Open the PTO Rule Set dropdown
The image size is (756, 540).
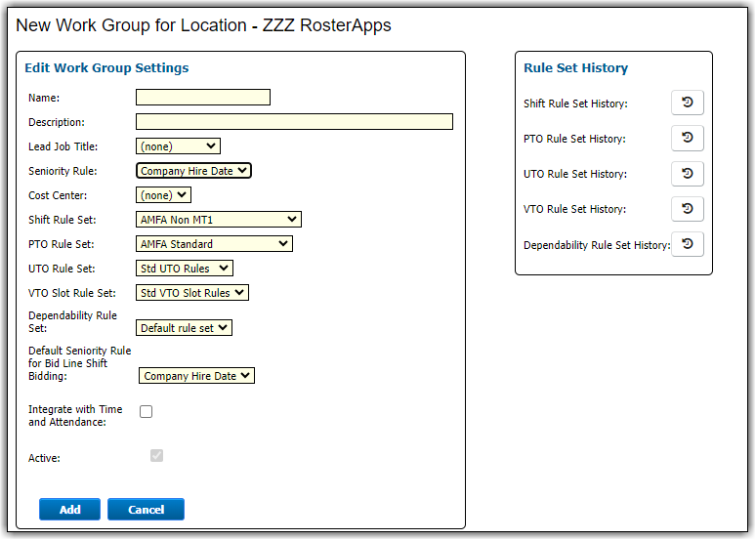click(213, 244)
